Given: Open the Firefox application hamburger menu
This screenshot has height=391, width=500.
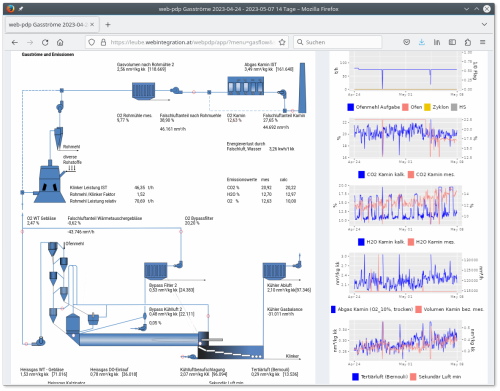Looking at the screenshot, I should [x=483, y=42].
